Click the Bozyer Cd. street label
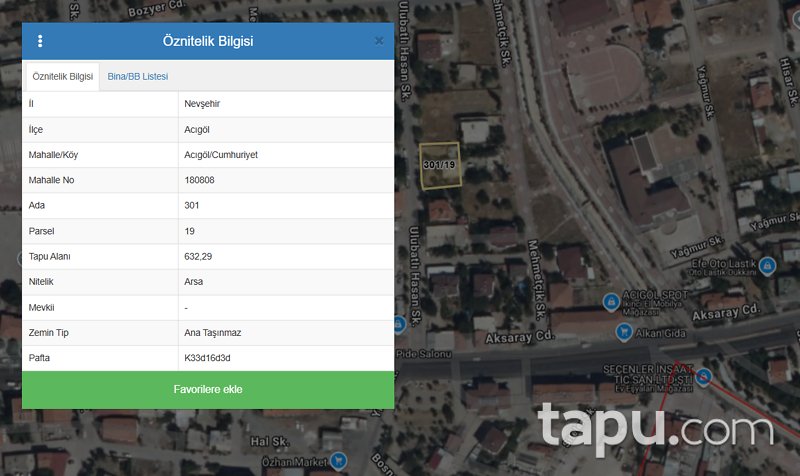The height and width of the screenshot is (476, 800). tap(156, 8)
